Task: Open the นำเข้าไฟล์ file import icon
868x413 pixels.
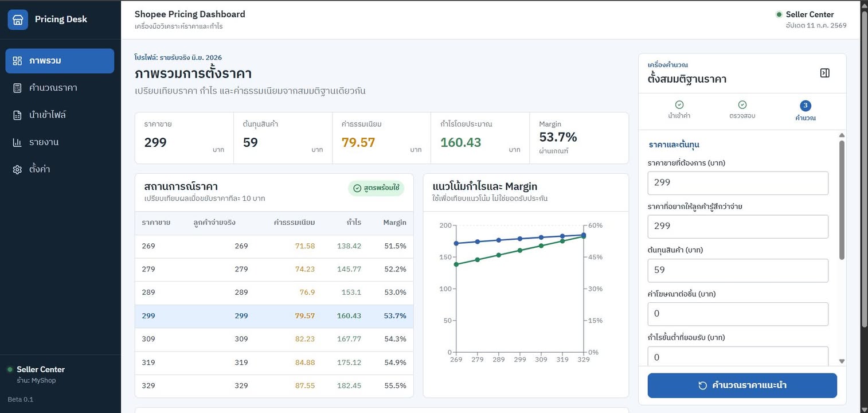Action: pyautogui.click(x=17, y=115)
